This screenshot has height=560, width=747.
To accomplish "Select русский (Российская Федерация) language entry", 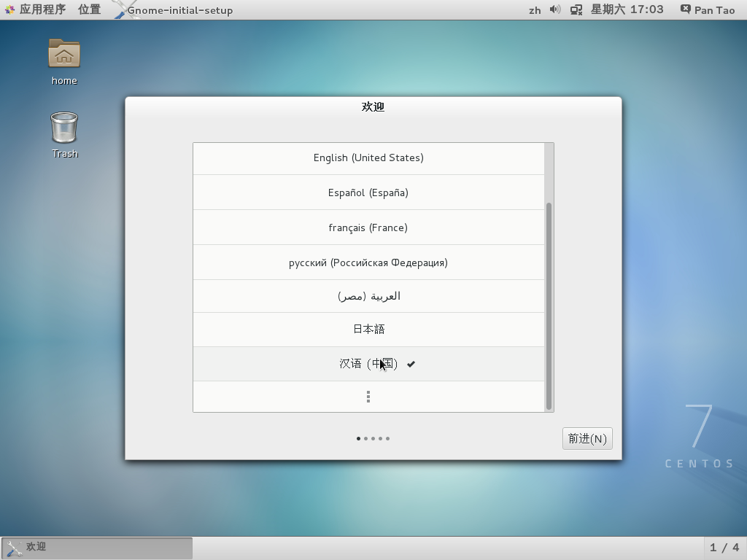I will coord(368,262).
